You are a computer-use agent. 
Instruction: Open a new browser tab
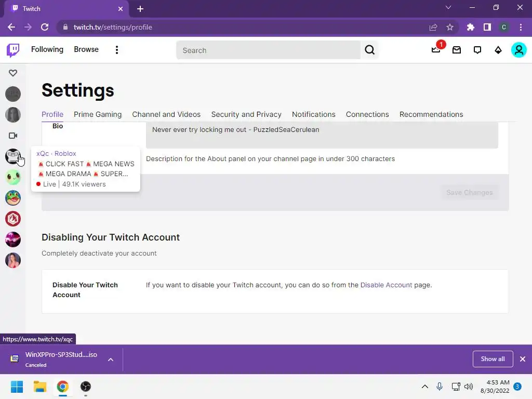click(x=140, y=9)
